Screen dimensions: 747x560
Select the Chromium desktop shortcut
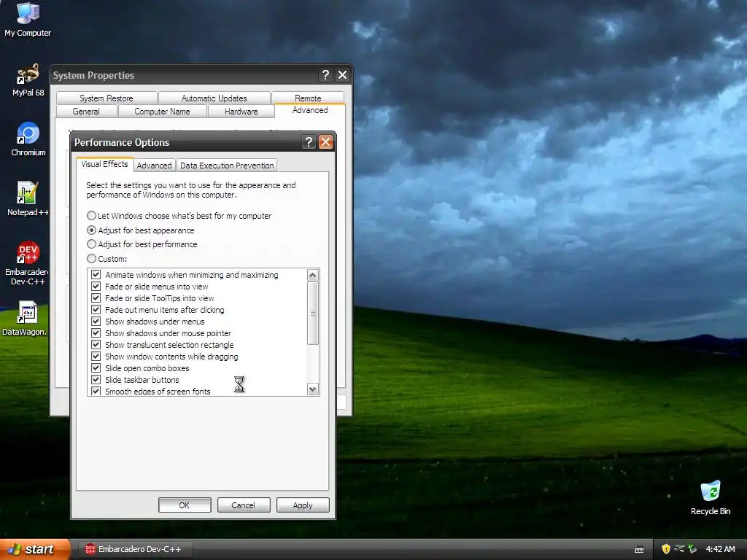(28, 139)
